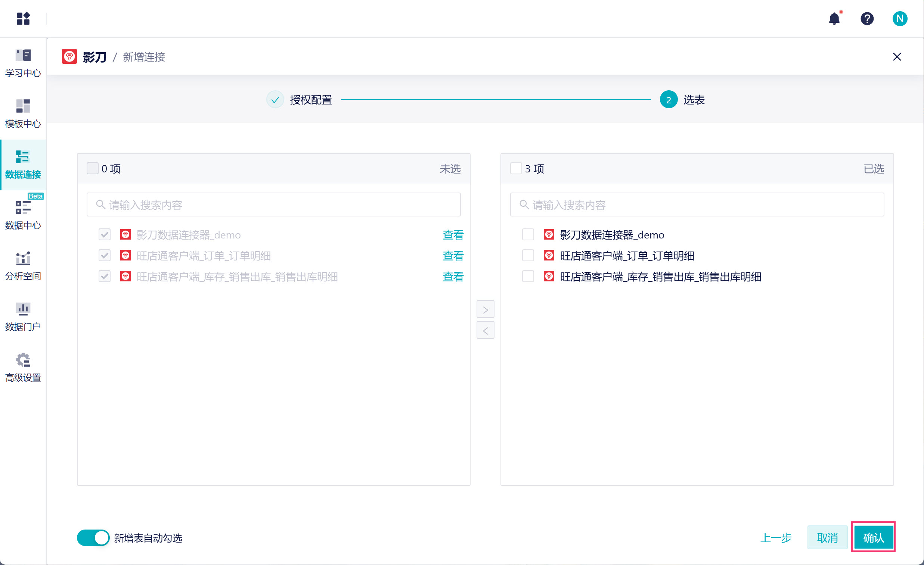This screenshot has height=565, width=924.
Task: Close the 新增连接 dialog
Action: pos(897,57)
